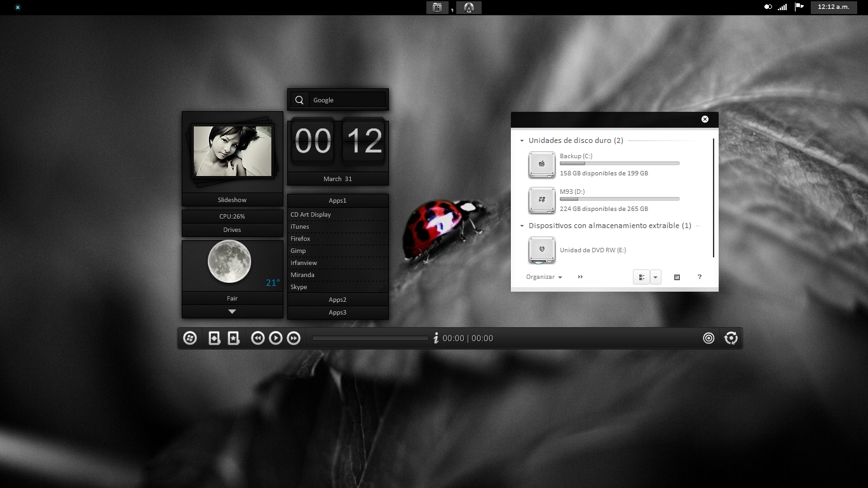
Task: Click the M93 (D:) capacity usage bar
Action: (620, 199)
